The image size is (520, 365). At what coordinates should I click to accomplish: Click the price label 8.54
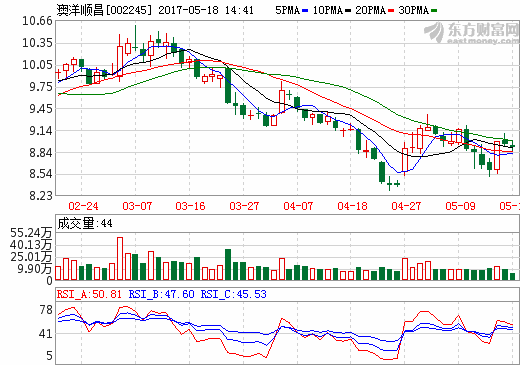coord(41,174)
